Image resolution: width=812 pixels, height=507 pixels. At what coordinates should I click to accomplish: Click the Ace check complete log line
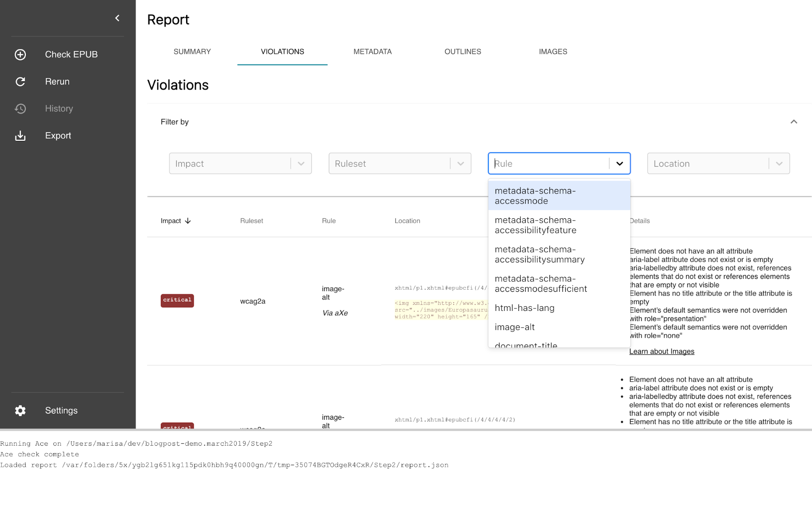pyautogui.click(x=39, y=454)
